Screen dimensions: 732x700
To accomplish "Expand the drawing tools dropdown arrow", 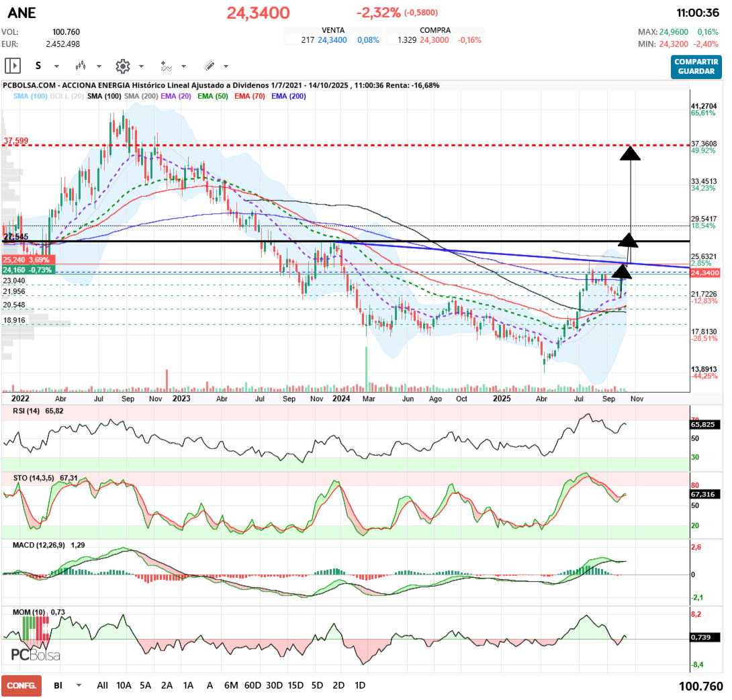I will pyautogui.click(x=226, y=66).
